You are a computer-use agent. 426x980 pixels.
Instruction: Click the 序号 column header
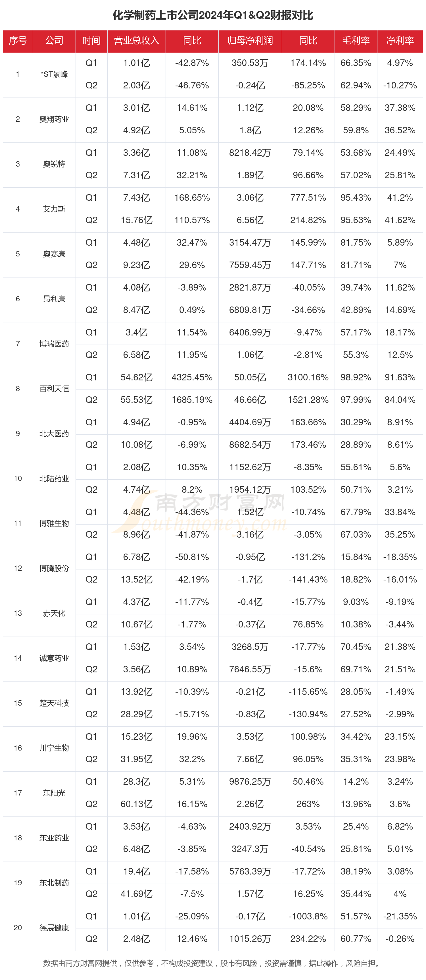(x=18, y=41)
